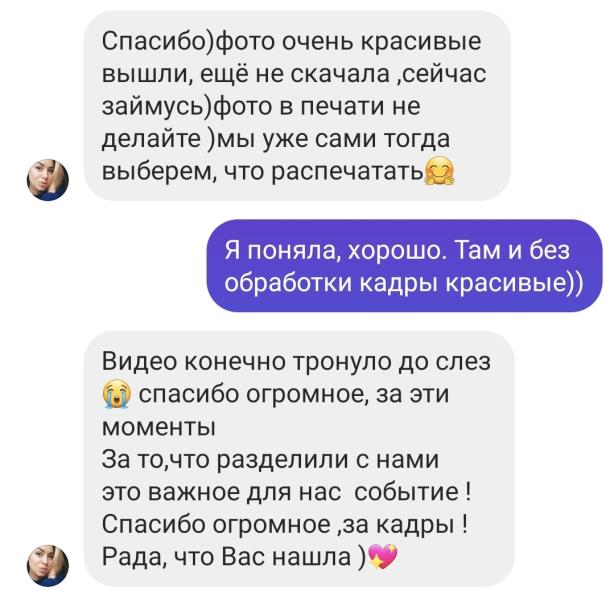Click hugging face emoji after "распечатать"
The image size is (614, 600).
(440, 171)
